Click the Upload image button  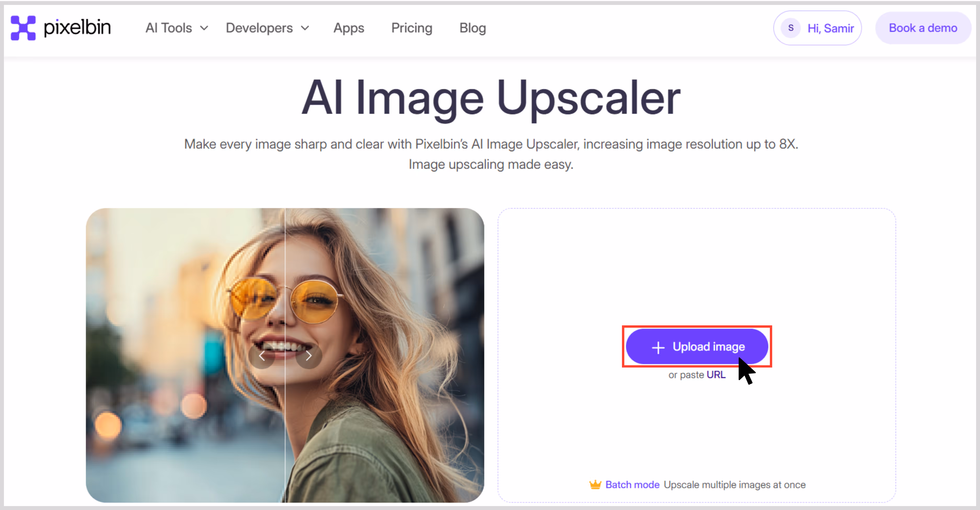(x=697, y=346)
